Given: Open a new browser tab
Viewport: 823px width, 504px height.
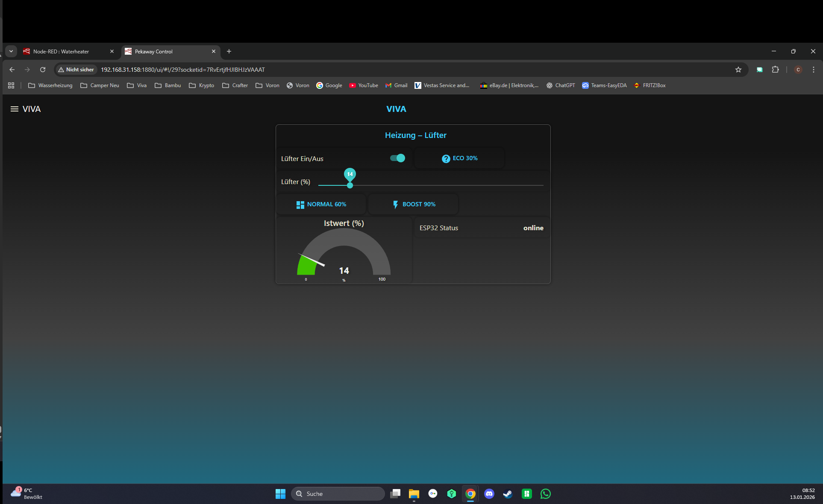Looking at the screenshot, I should tap(229, 51).
